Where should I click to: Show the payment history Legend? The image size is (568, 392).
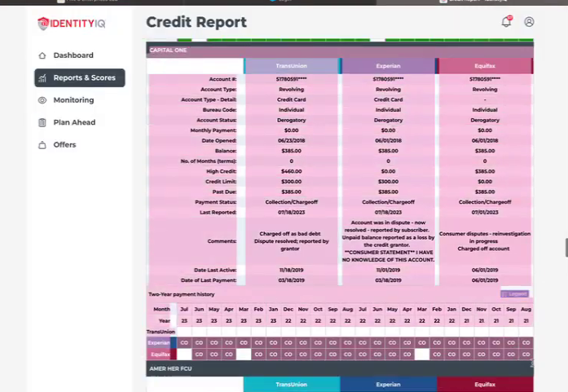(515, 293)
